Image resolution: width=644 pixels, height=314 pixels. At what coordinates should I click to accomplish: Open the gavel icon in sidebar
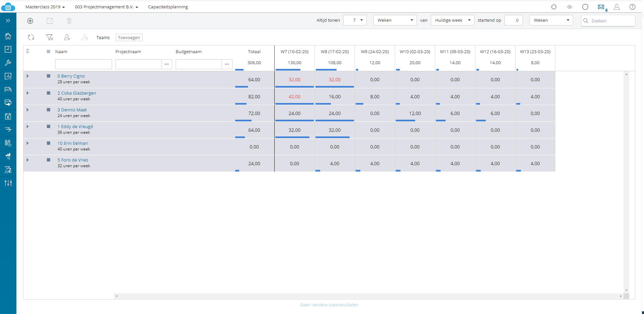click(x=8, y=63)
